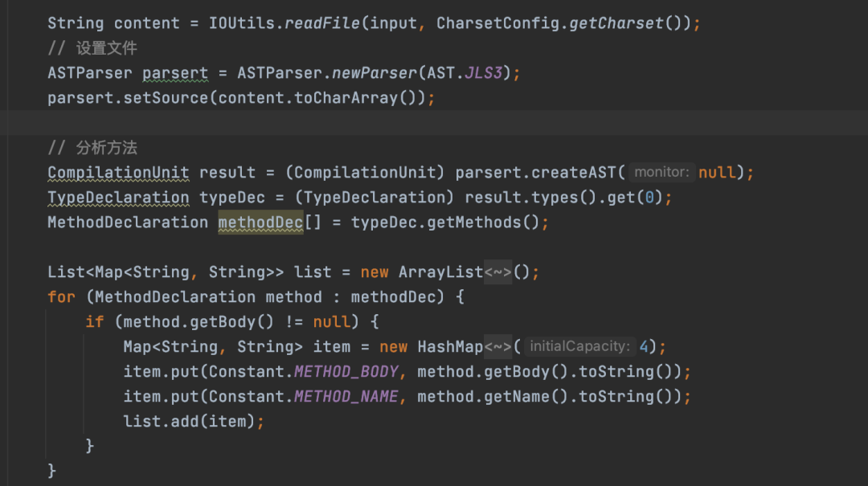Click METHOD_BODY constant

[346, 372]
